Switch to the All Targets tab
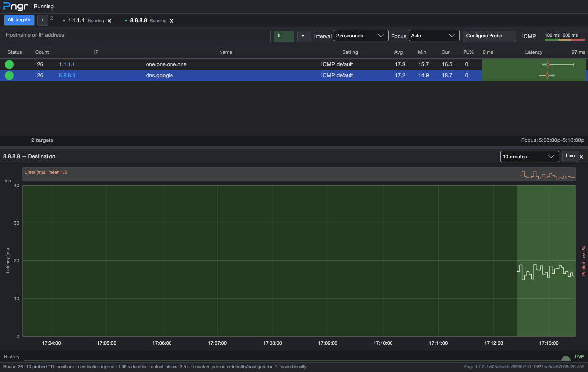 [x=19, y=20]
